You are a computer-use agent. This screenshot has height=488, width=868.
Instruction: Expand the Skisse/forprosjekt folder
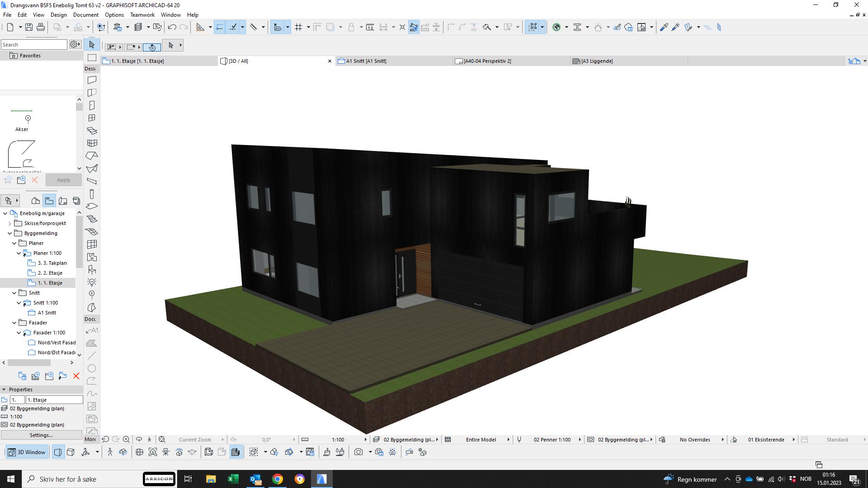10,223
